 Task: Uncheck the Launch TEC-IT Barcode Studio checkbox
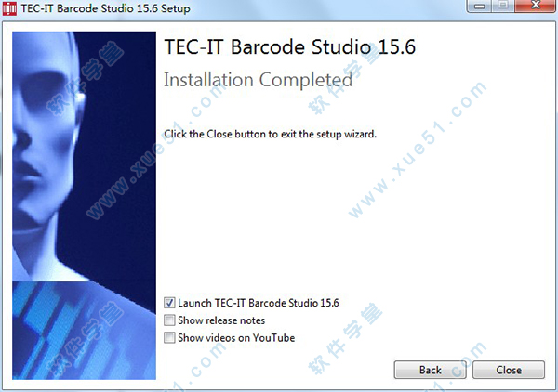click(169, 303)
